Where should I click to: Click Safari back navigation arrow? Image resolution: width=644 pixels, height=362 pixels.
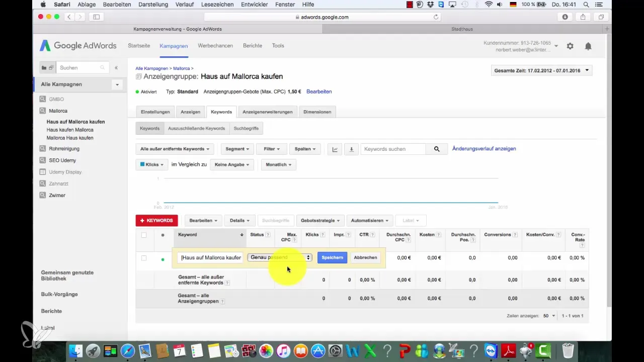click(69, 17)
